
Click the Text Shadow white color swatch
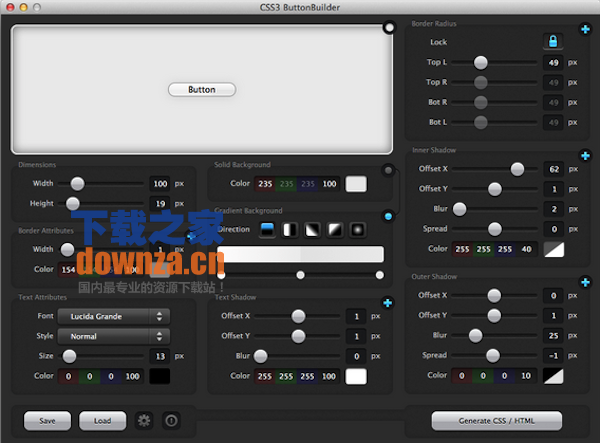coord(356,376)
